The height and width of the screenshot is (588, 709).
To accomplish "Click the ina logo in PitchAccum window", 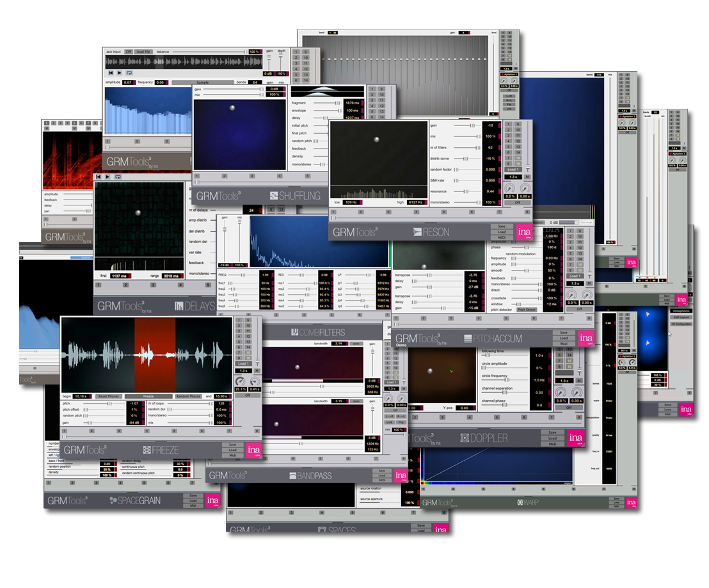I will click(x=586, y=338).
